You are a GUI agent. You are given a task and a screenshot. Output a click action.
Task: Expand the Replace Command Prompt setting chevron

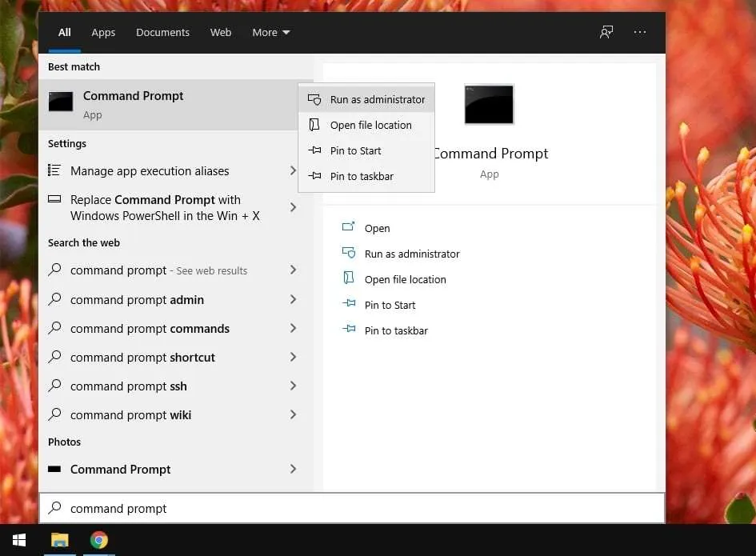[293, 207]
